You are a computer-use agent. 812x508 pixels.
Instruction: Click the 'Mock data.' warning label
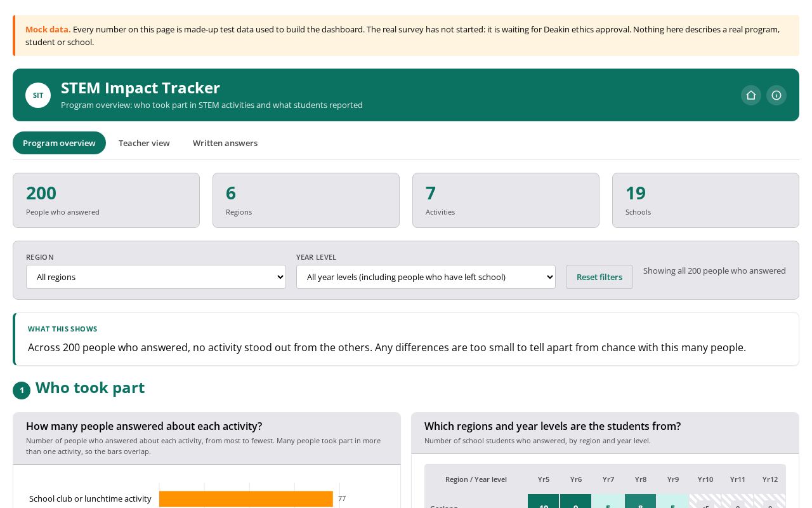tap(48, 29)
